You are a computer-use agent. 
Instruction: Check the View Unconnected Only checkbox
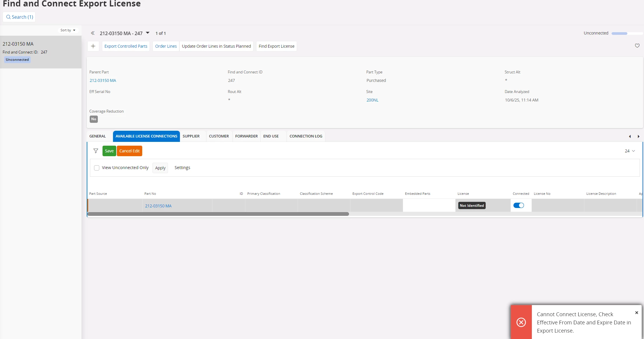[97, 168]
